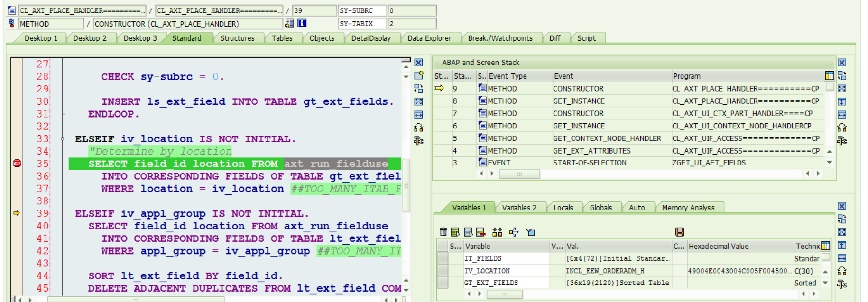Click the branching arrows icon in Variables toolbar
The image size is (868, 302).
coord(514,232)
